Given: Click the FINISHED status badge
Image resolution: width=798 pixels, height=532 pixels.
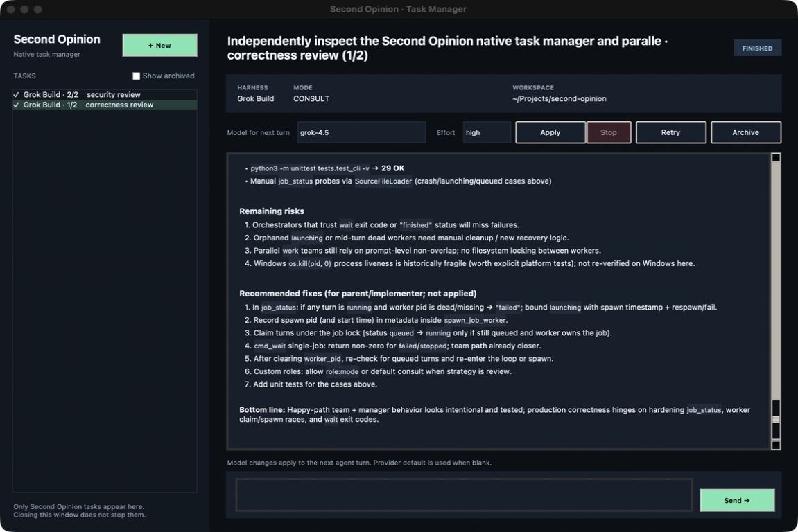Looking at the screenshot, I should point(757,48).
